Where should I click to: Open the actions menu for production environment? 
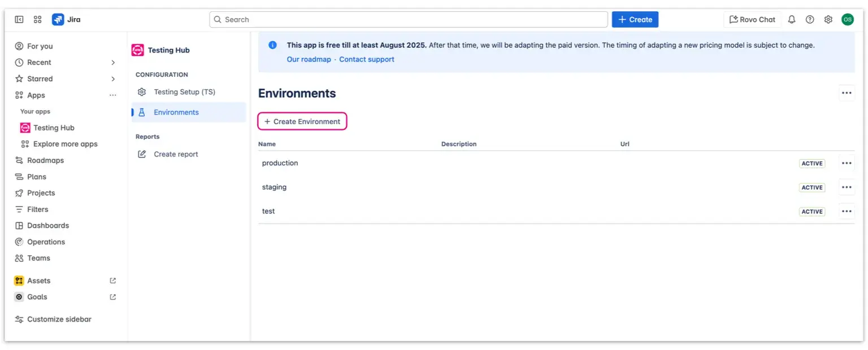click(846, 163)
